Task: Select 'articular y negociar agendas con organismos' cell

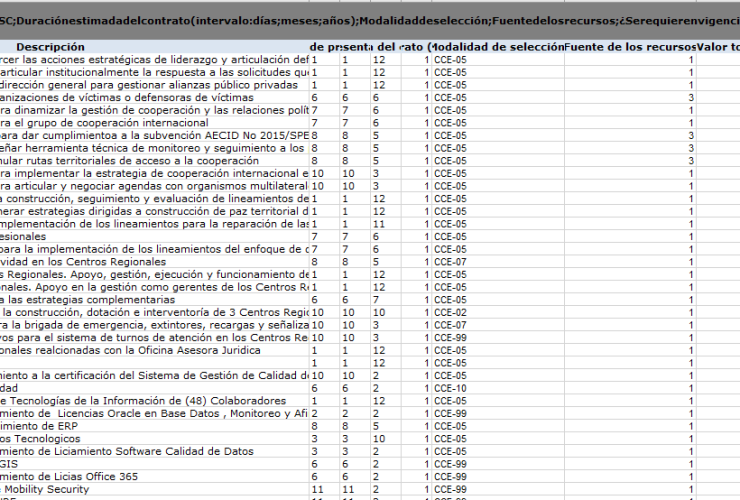Action: pos(155,186)
